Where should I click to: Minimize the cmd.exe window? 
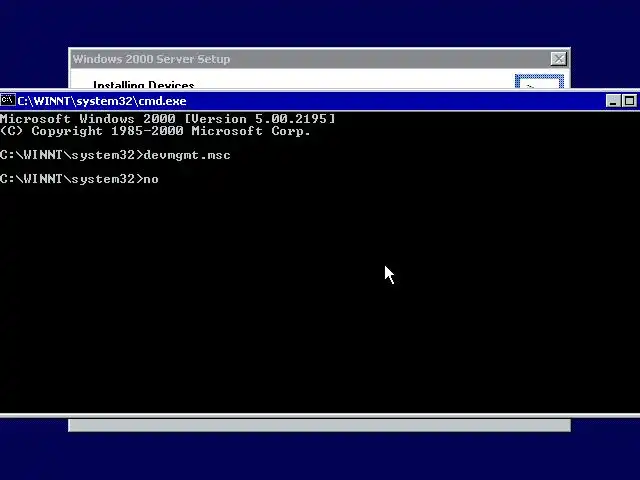click(613, 100)
